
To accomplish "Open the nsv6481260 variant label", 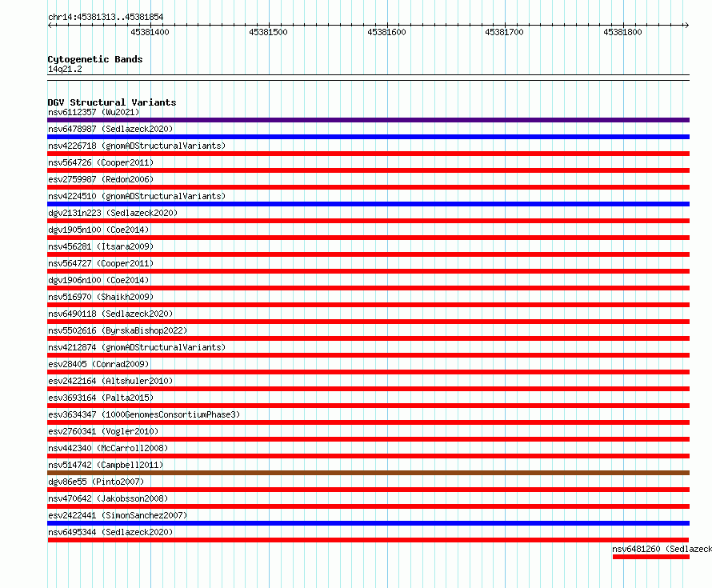I will [662, 549].
